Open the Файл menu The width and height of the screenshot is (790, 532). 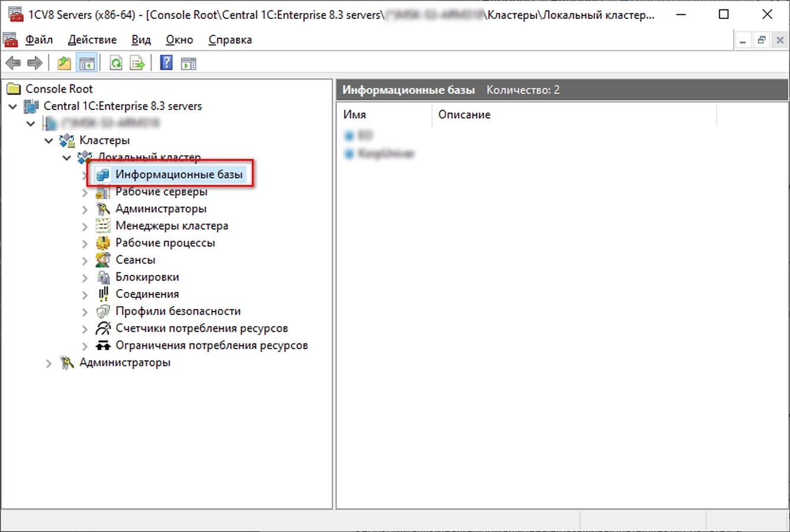[39, 40]
